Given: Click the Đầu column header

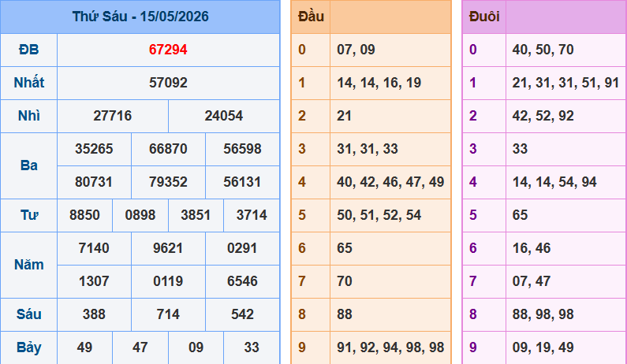Looking at the screenshot, I should coord(311,17).
